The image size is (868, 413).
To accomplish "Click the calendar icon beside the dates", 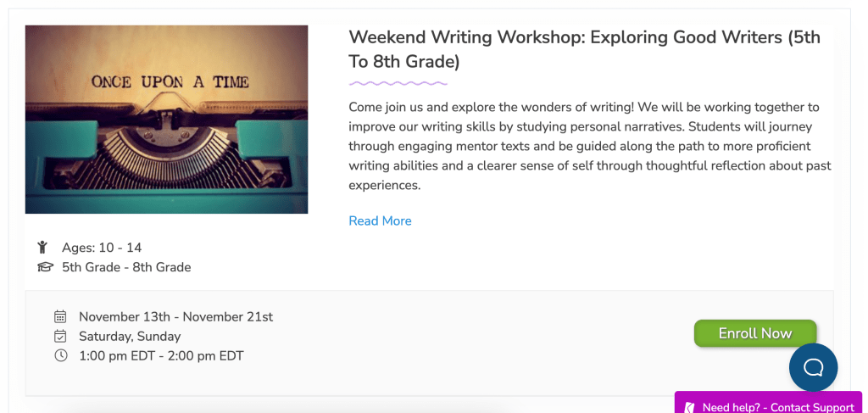I will 60,317.
